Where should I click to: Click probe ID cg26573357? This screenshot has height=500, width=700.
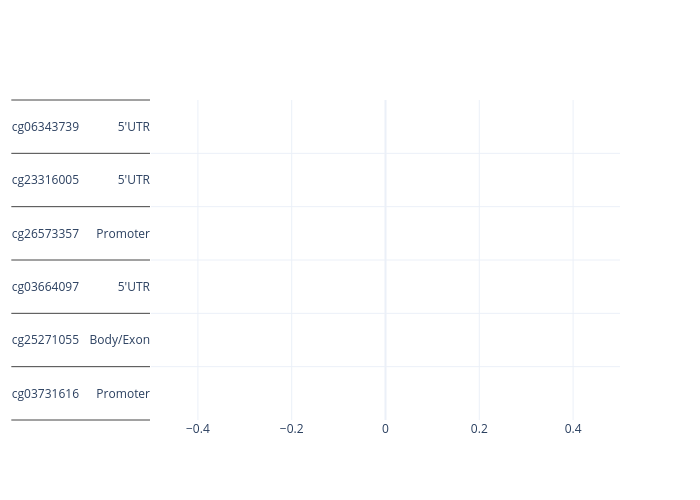point(45,234)
